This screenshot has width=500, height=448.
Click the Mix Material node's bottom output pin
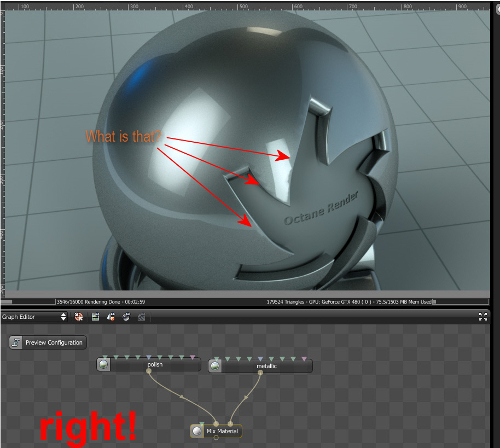click(x=216, y=438)
